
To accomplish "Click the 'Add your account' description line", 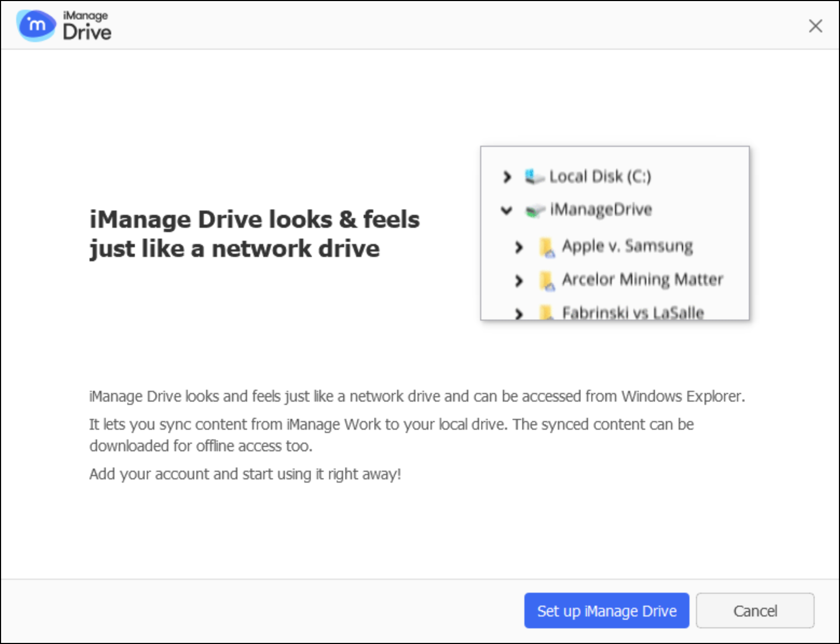I will 245,474.
